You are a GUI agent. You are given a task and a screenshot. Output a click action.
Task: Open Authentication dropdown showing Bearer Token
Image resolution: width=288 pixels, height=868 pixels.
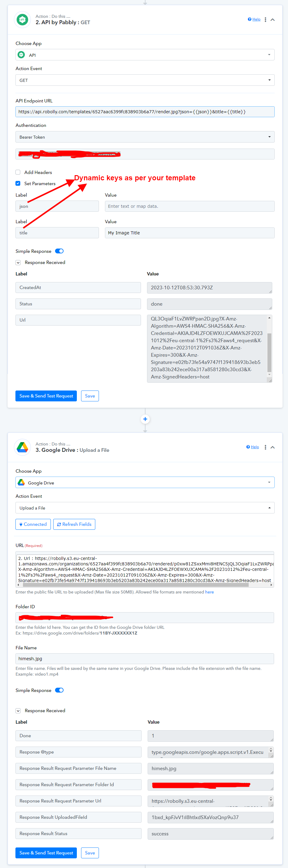click(145, 137)
